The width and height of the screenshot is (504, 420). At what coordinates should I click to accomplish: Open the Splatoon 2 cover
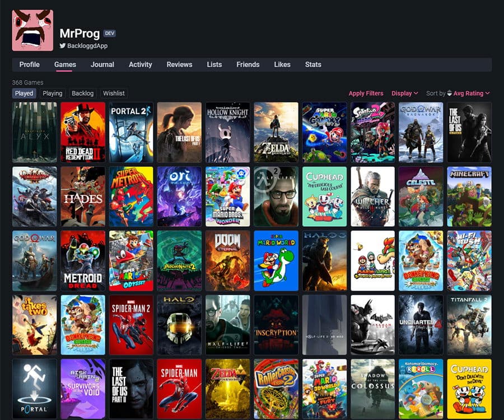click(372, 132)
